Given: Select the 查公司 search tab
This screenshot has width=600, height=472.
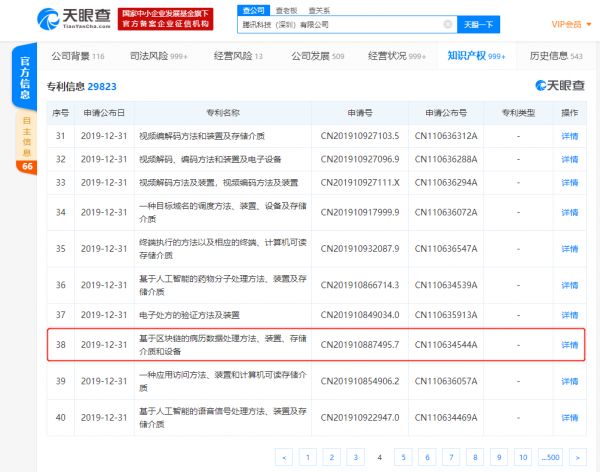Looking at the screenshot, I should 253,8.
